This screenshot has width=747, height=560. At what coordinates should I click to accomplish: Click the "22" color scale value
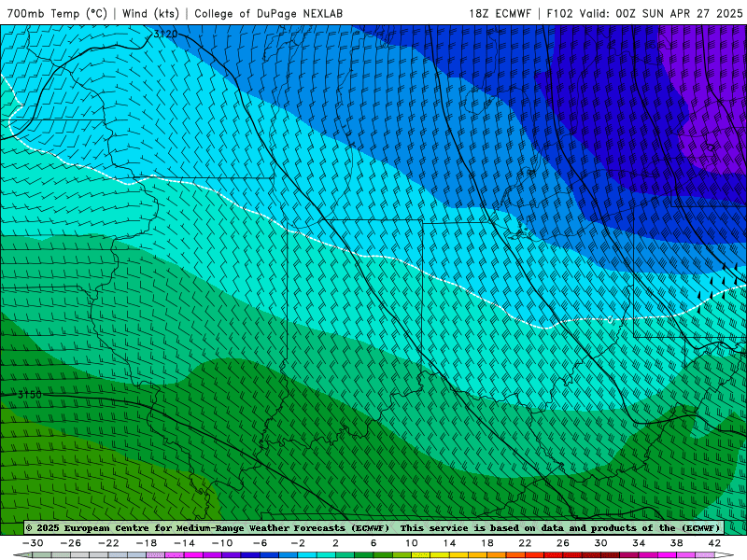pyautogui.click(x=525, y=543)
